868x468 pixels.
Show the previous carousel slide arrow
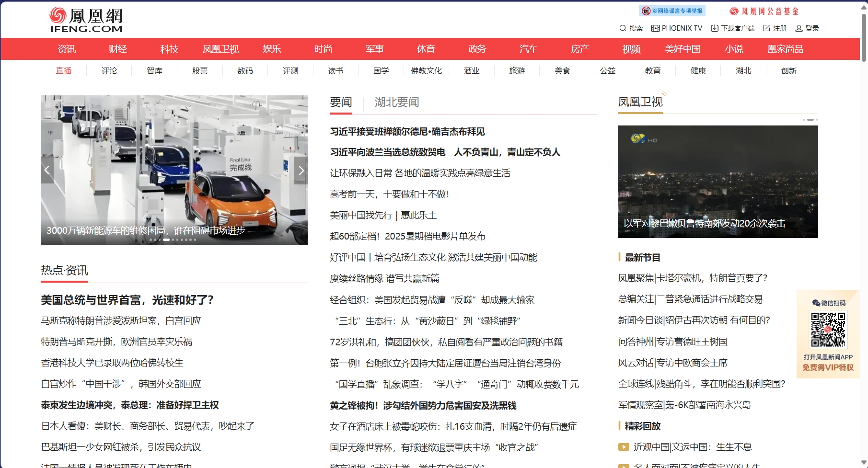pyautogui.click(x=47, y=170)
